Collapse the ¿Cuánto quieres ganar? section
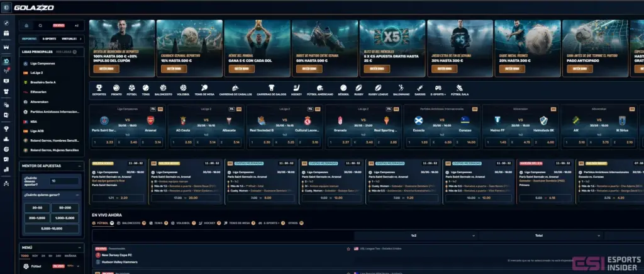 (x=77, y=195)
